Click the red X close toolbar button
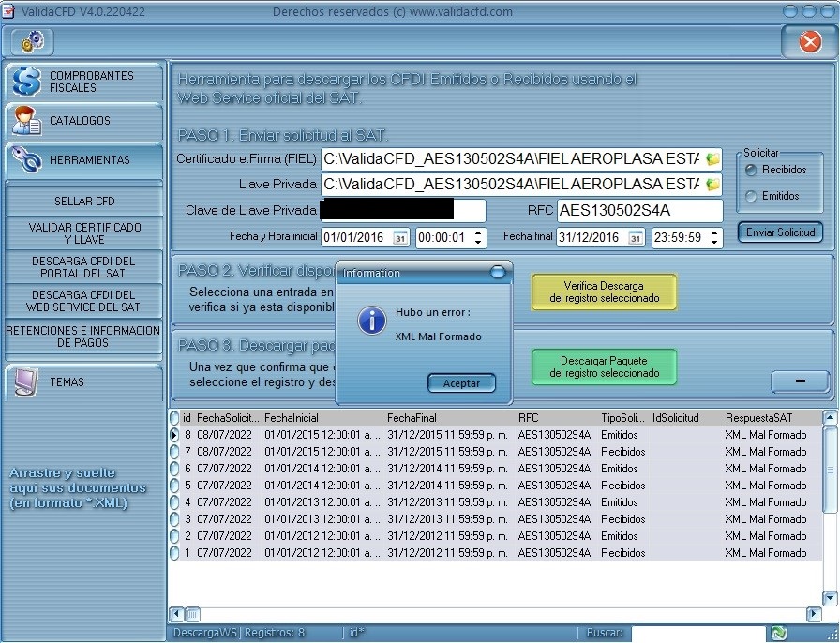 pos(809,41)
